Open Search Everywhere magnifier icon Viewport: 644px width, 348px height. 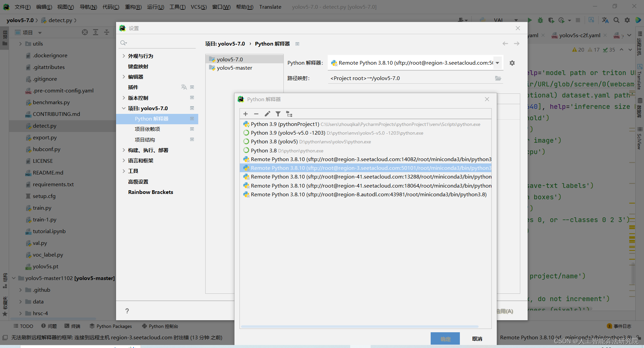click(616, 20)
